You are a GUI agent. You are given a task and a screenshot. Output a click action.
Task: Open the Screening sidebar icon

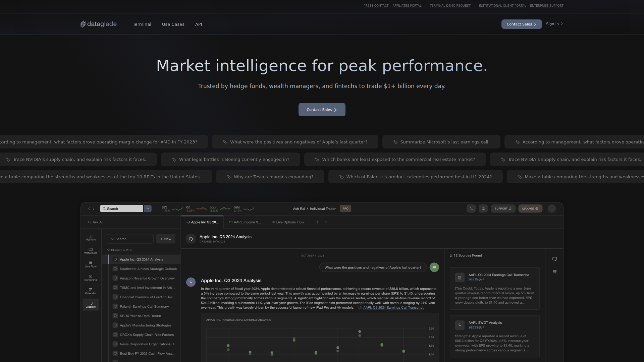tap(91, 278)
